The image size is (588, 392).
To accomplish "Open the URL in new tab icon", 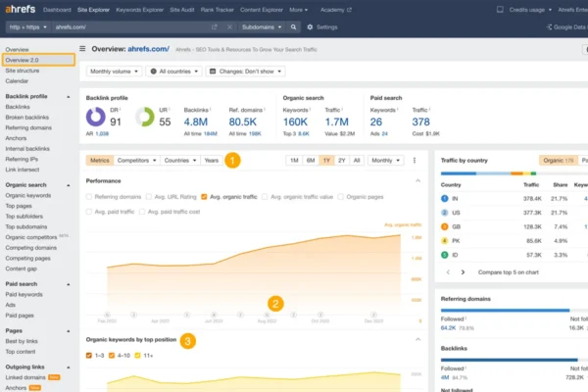I will coord(214,27).
